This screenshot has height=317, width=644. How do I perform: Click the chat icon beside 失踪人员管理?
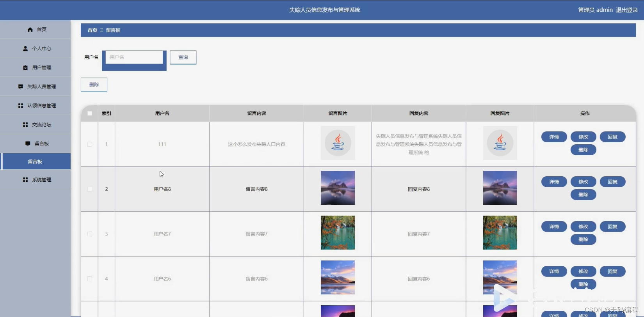pyautogui.click(x=21, y=87)
